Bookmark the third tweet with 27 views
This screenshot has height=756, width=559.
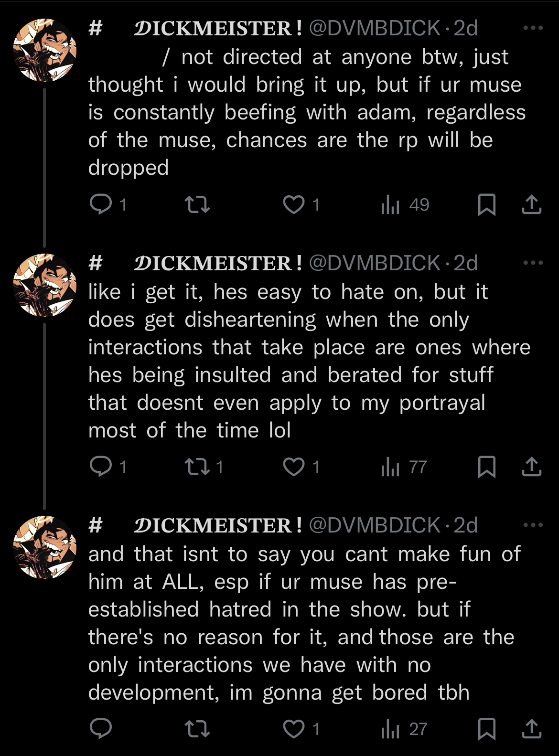click(486, 729)
